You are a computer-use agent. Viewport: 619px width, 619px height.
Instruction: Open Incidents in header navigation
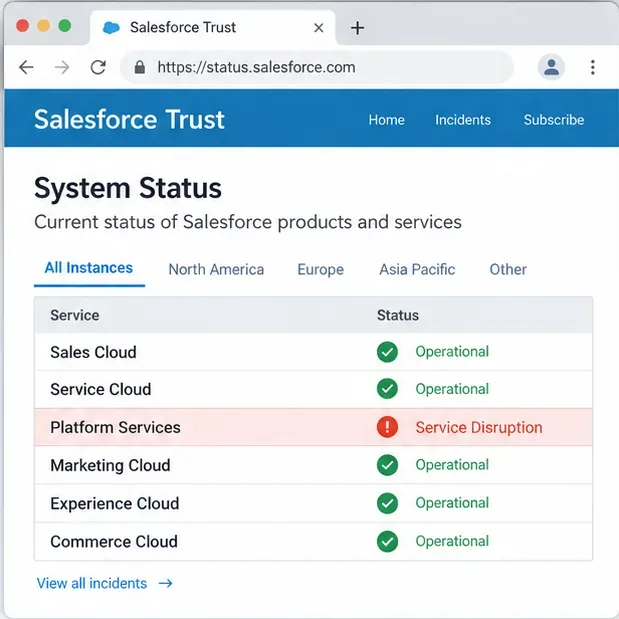[463, 120]
